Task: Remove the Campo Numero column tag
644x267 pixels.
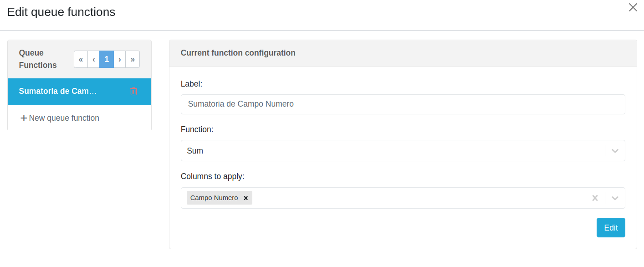Action: click(245, 198)
